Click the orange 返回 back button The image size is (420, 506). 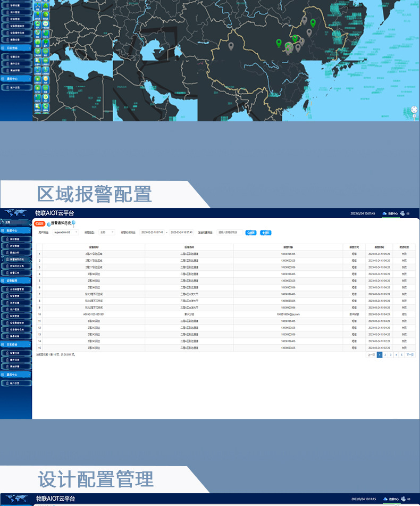click(40, 223)
